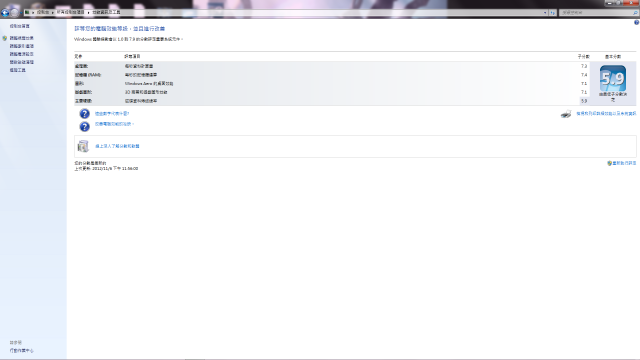The height and width of the screenshot is (360, 640).
Task: Click the page heading about rating your computer
Action: click(120, 29)
